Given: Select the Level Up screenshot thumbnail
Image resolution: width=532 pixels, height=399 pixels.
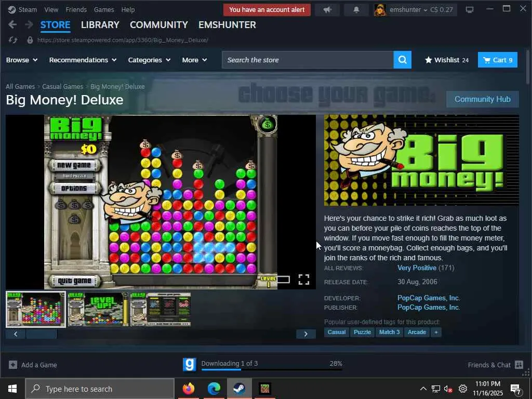Looking at the screenshot, I should coord(98,309).
